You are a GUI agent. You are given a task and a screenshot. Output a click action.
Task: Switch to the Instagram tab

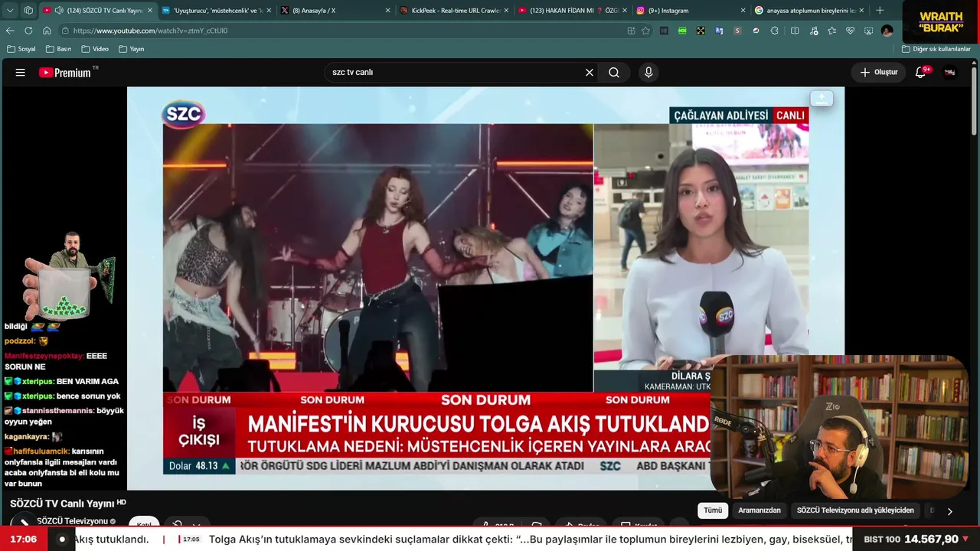point(691,11)
